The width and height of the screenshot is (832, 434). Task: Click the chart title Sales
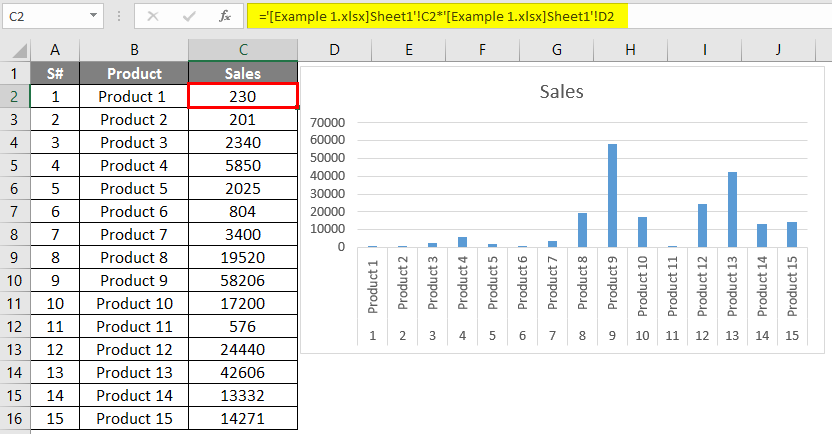pyautogui.click(x=561, y=92)
